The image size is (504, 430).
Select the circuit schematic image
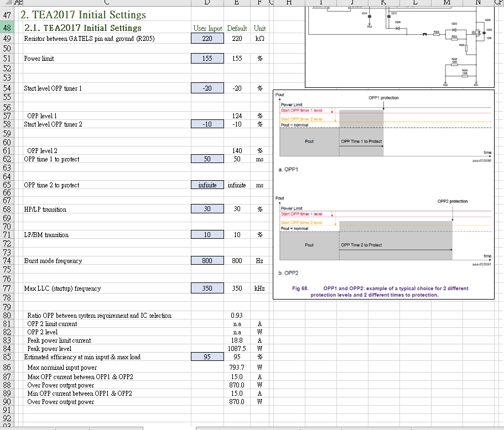(399, 47)
